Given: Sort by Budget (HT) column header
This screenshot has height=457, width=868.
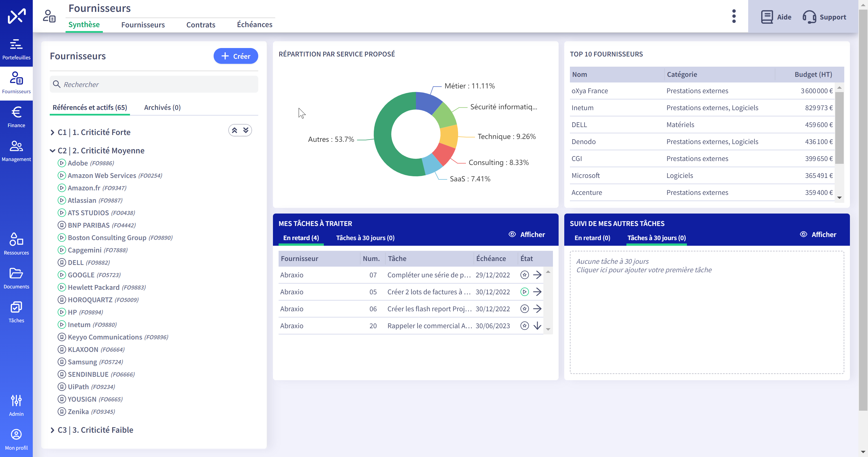Looking at the screenshot, I should point(813,75).
